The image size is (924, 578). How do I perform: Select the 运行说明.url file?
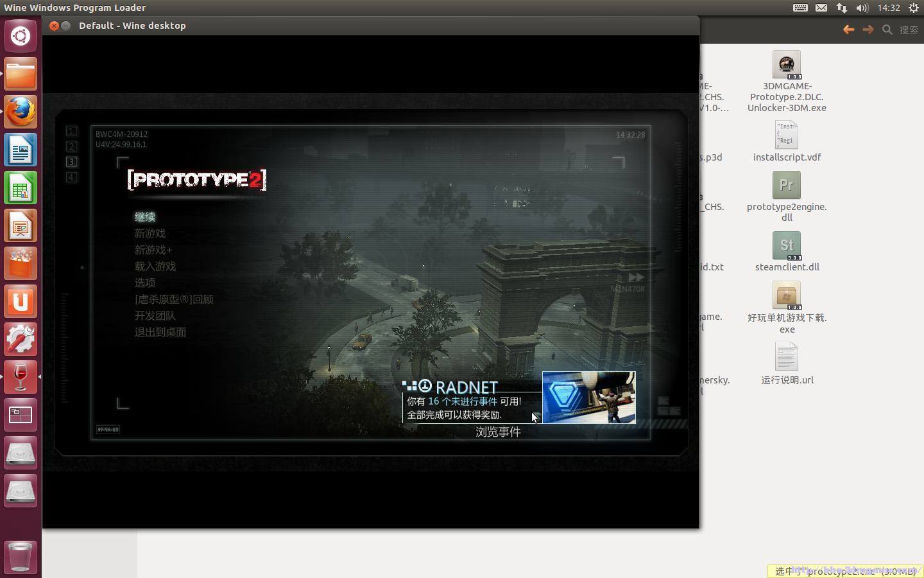787,363
